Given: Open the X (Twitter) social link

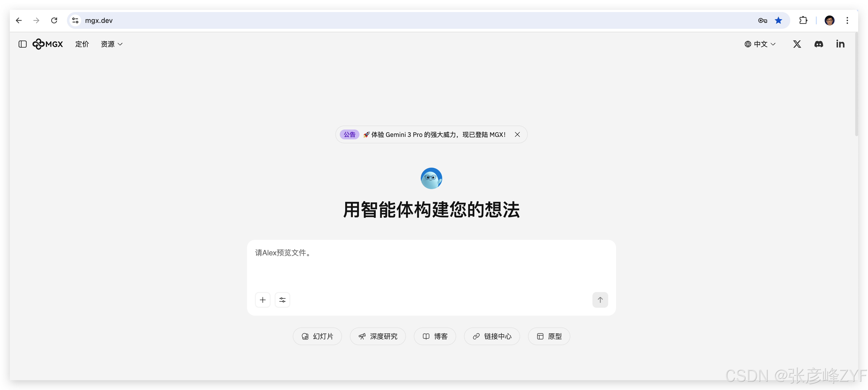Looking at the screenshot, I should [x=797, y=44].
